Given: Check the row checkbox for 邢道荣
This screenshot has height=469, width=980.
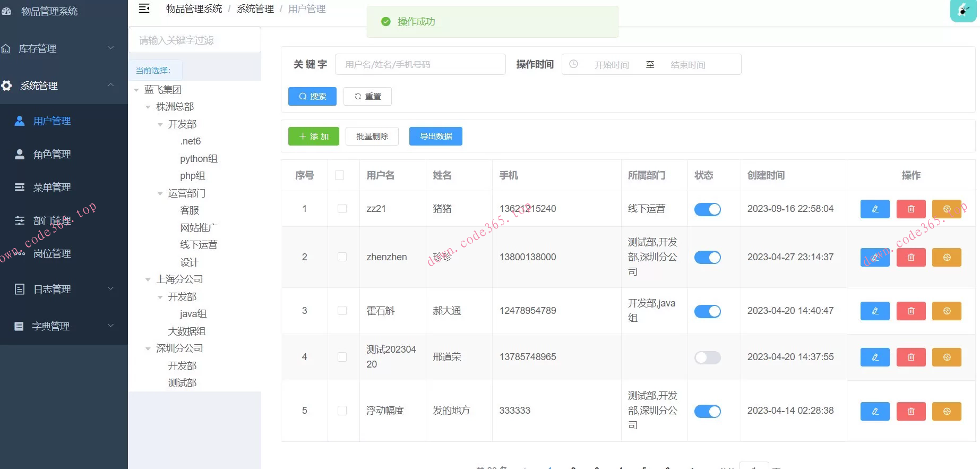Looking at the screenshot, I should click(x=342, y=357).
